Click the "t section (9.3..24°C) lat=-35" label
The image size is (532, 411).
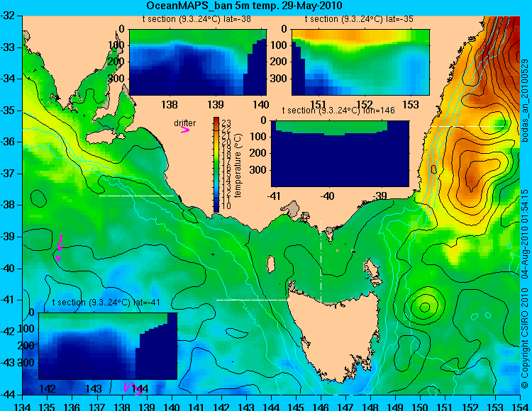click(x=359, y=19)
